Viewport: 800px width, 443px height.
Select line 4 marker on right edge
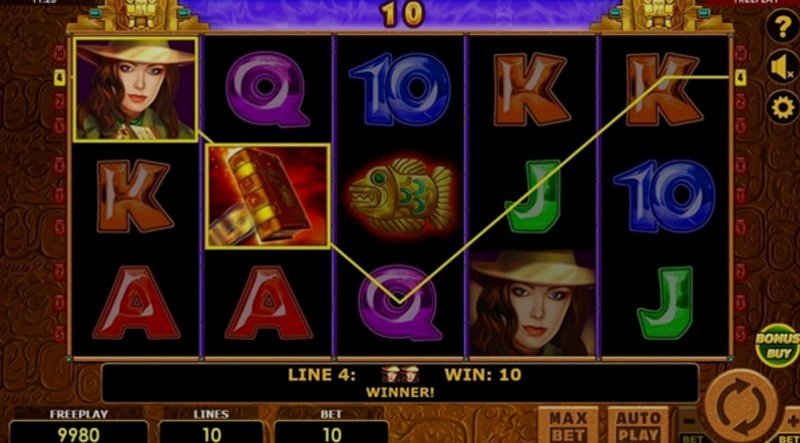[740, 78]
